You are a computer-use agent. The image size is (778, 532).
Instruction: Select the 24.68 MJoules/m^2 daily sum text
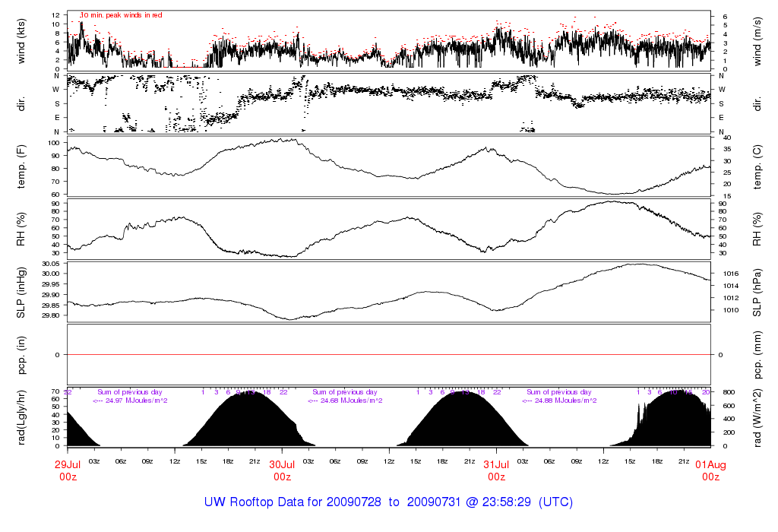pyautogui.click(x=345, y=401)
